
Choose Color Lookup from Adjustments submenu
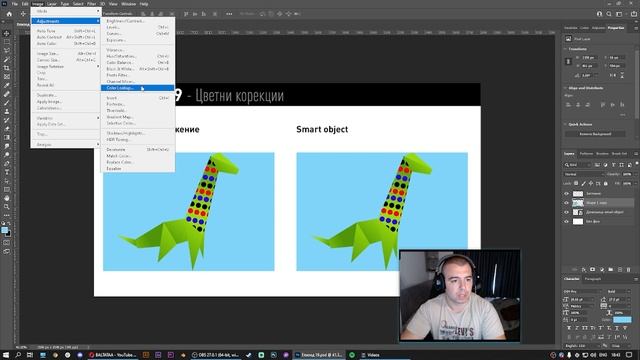[138, 88]
